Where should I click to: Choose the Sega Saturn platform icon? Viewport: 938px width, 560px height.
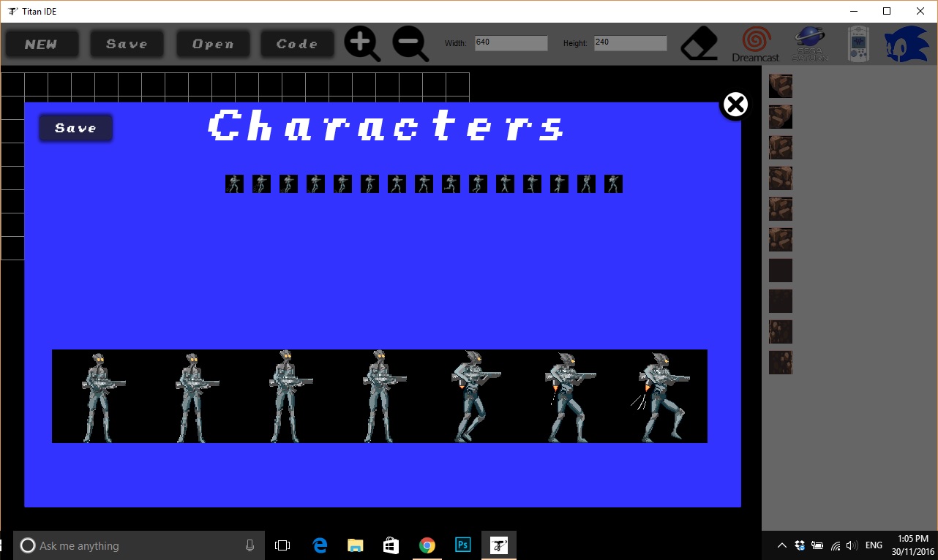pos(810,44)
